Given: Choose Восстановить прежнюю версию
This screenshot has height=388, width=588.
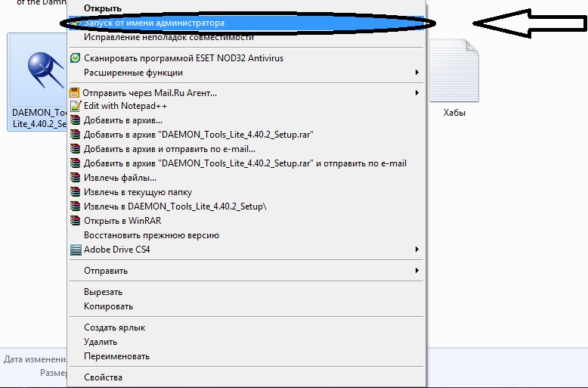Looking at the screenshot, I should [246, 235].
